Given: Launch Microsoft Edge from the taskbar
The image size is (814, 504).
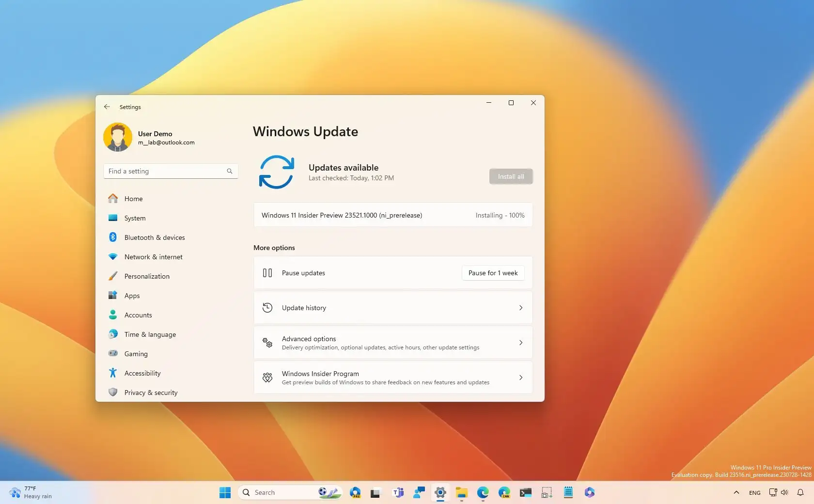Looking at the screenshot, I should click(483, 492).
